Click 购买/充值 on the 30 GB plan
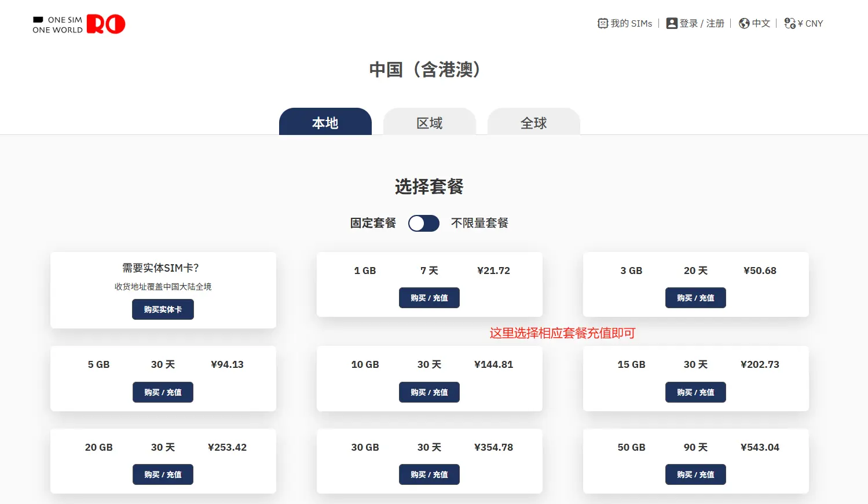 pos(429,474)
